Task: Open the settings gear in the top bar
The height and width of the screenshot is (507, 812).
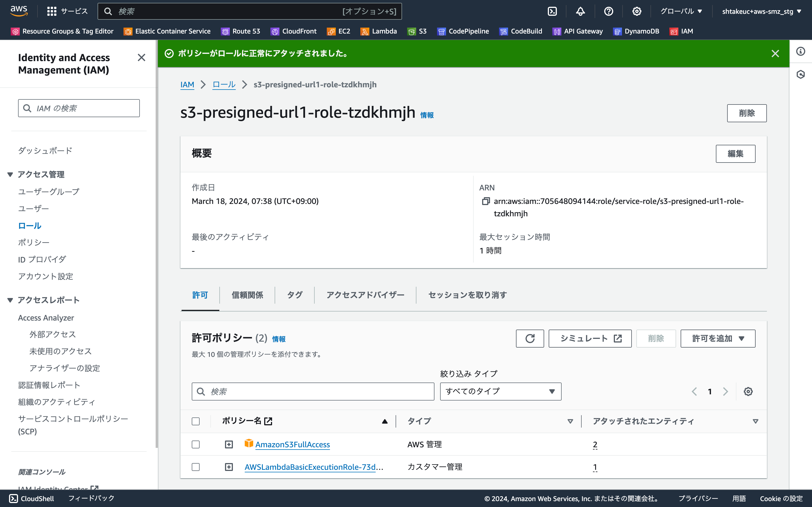Action: [636, 11]
